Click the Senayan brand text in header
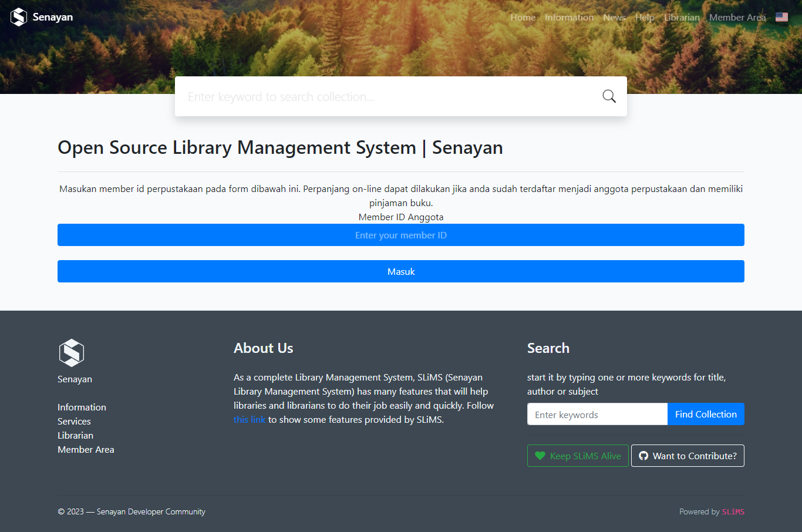Image resolution: width=802 pixels, height=532 pixels. pos(53,17)
